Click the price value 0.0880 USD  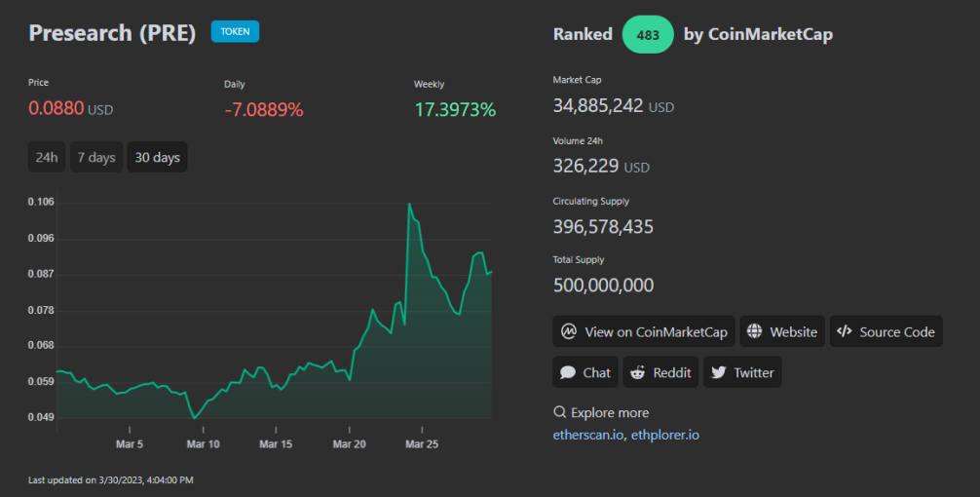click(70, 108)
